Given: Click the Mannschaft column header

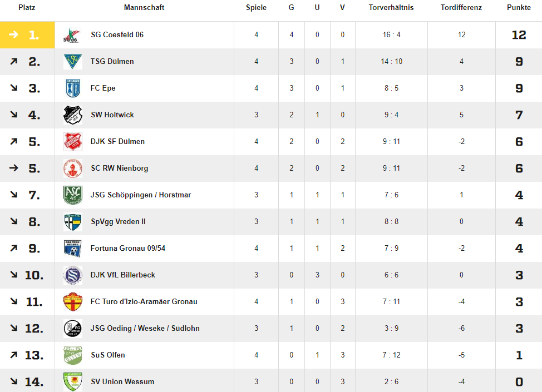Looking at the screenshot, I should (x=144, y=8).
